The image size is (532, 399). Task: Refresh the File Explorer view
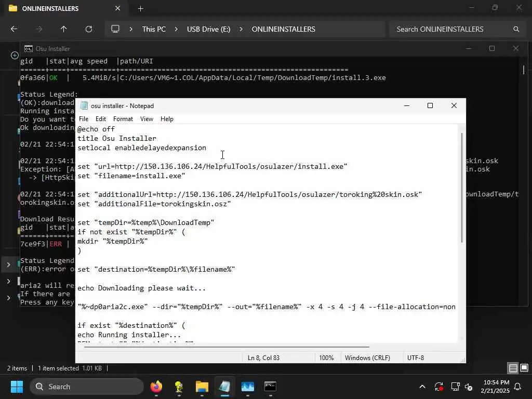tap(89, 29)
